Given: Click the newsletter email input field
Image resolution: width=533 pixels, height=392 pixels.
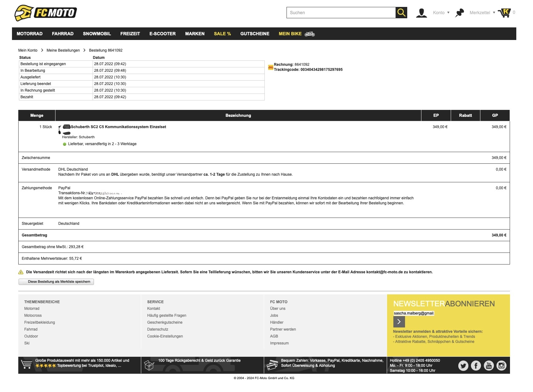Looking at the screenshot, I should (x=414, y=313).
